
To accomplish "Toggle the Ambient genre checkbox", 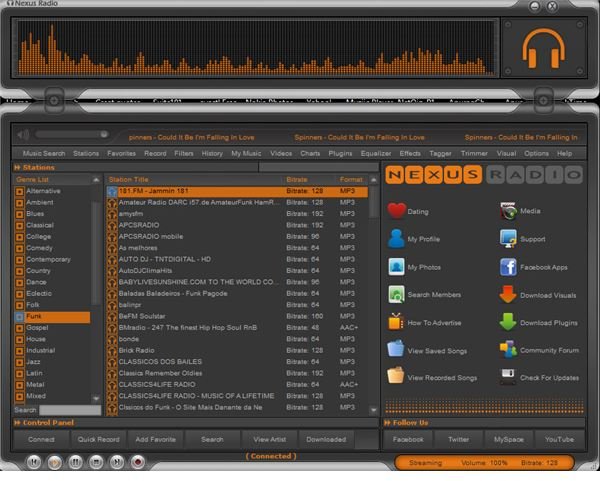I will (20, 203).
